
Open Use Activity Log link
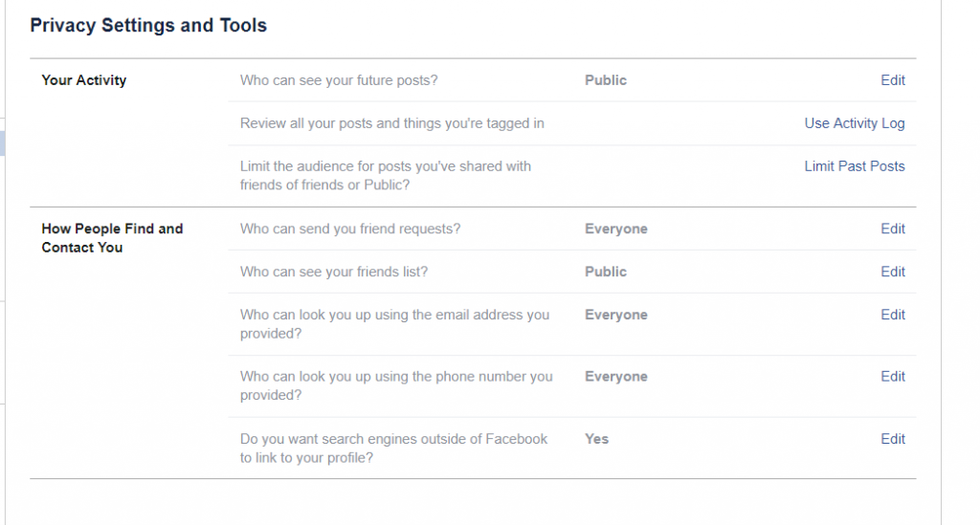tap(855, 123)
